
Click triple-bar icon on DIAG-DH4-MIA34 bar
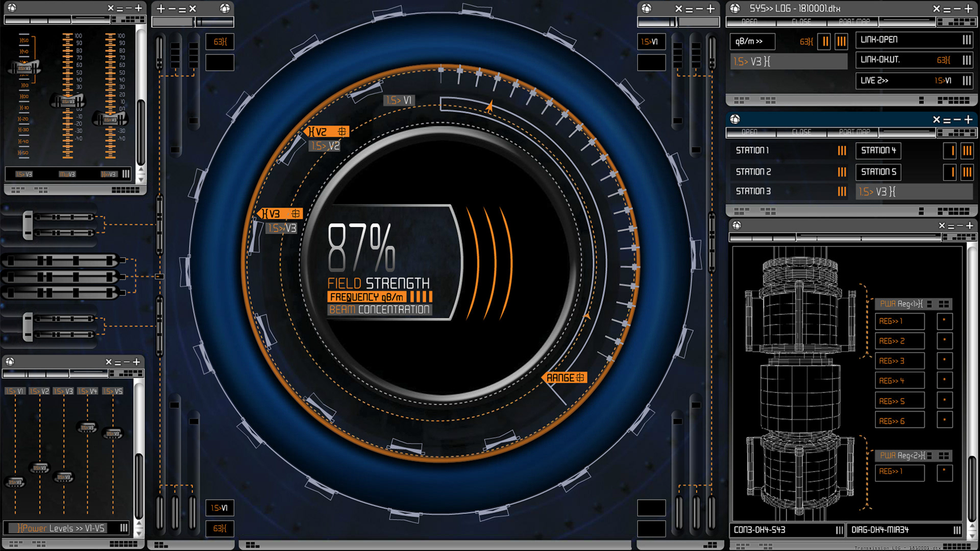tap(957, 530)
